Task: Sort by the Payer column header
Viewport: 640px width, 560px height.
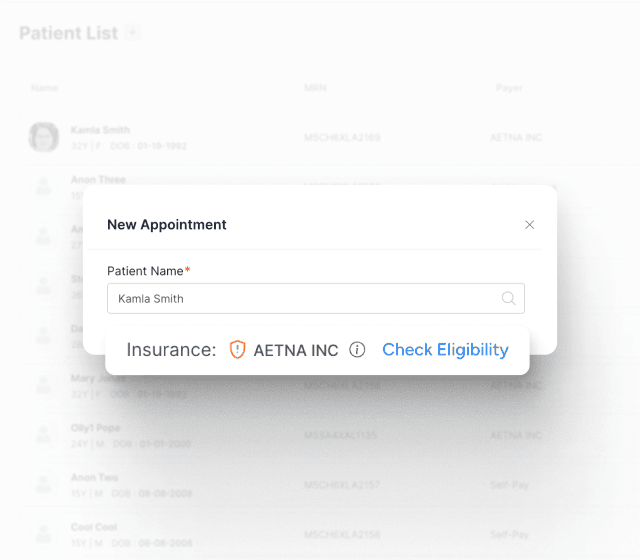Action: pyautogui.click(x=509, y=88)
